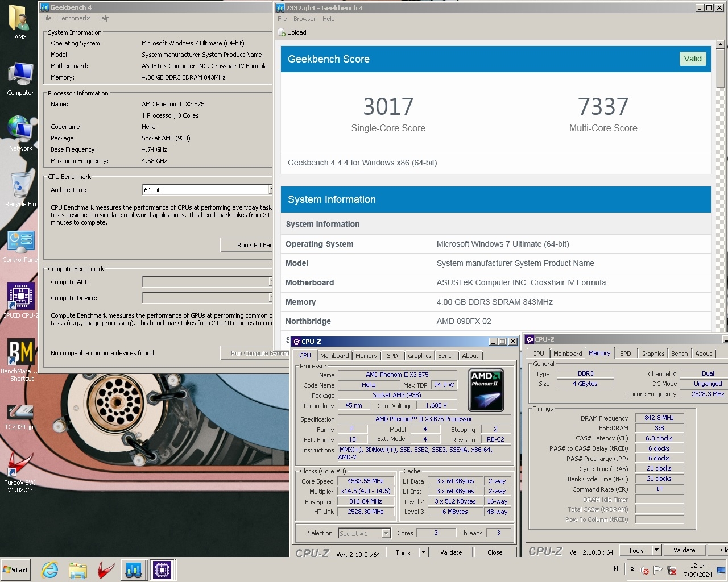
Task: Click Close button in front CPU-Z window
Action: pos(495,552)
